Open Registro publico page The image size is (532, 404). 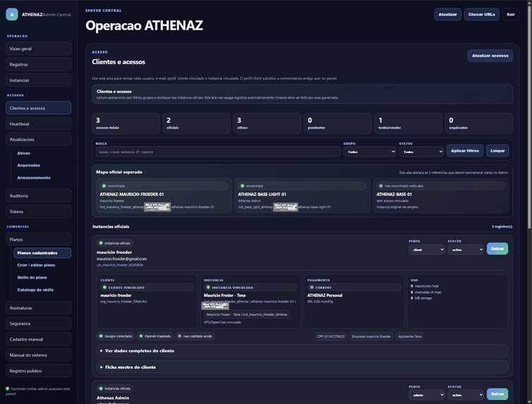[38, 371]
